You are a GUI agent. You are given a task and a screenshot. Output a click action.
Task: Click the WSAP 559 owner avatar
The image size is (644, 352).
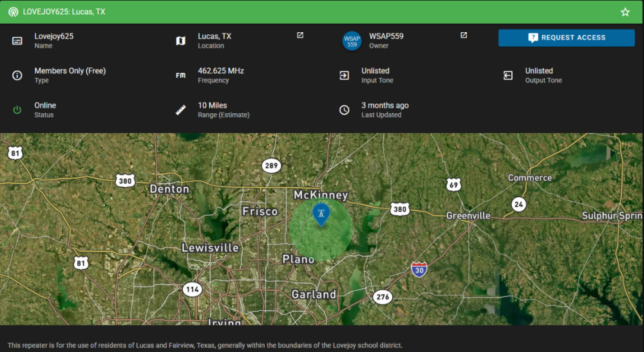[x=352, y=41]
